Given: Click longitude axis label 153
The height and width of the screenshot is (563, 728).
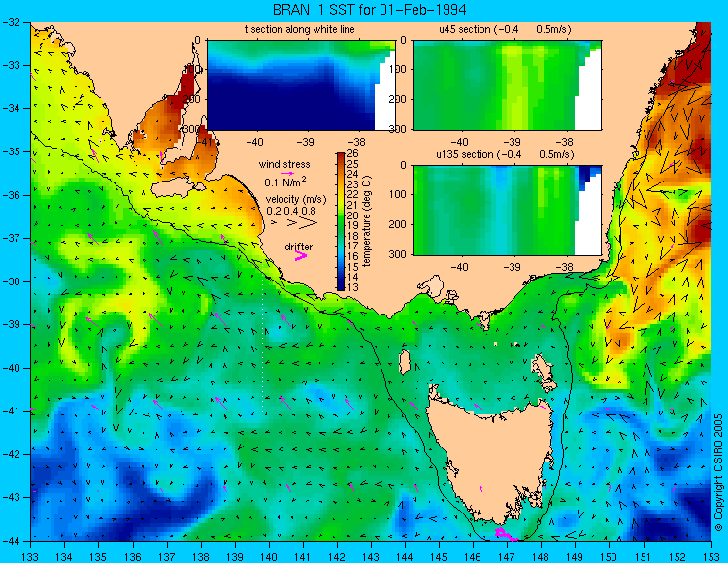Looking at the screenshot, I should tap(711, 556).
